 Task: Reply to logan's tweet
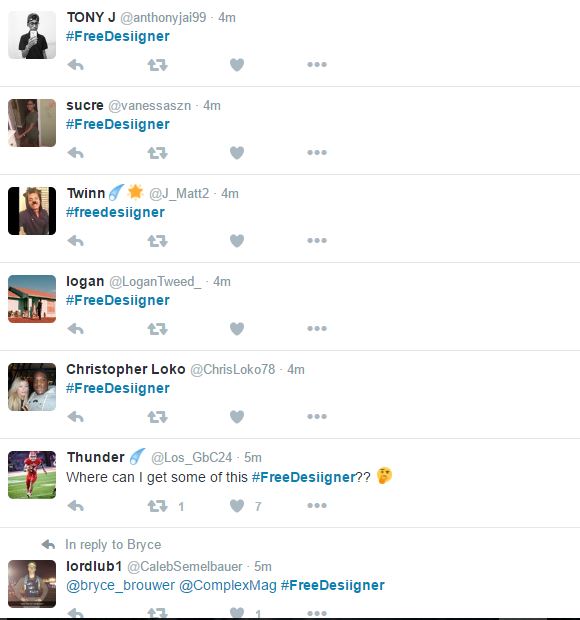pos(76,329)
